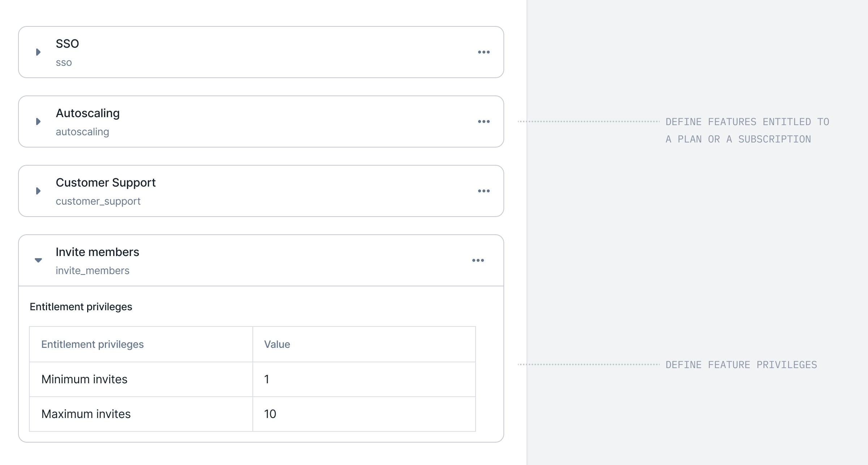The width and height of the screenshot is (868, 465).
Task: Click the SSO feature title
Action: 67,44
